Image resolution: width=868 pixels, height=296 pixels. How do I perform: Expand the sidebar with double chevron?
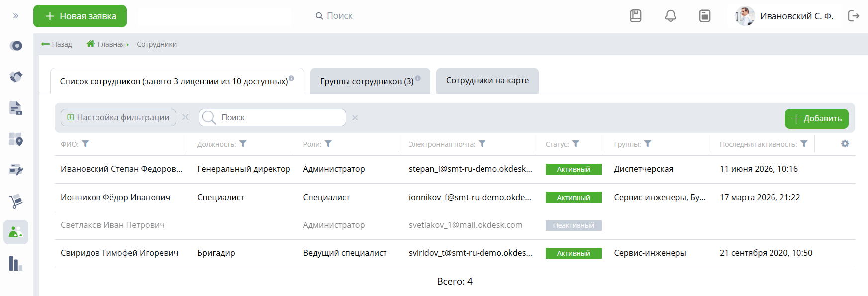tap(16, 16)
